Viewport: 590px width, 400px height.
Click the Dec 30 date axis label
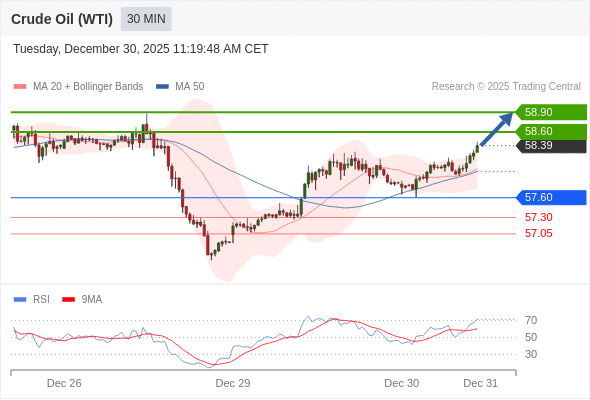(401, 383)
